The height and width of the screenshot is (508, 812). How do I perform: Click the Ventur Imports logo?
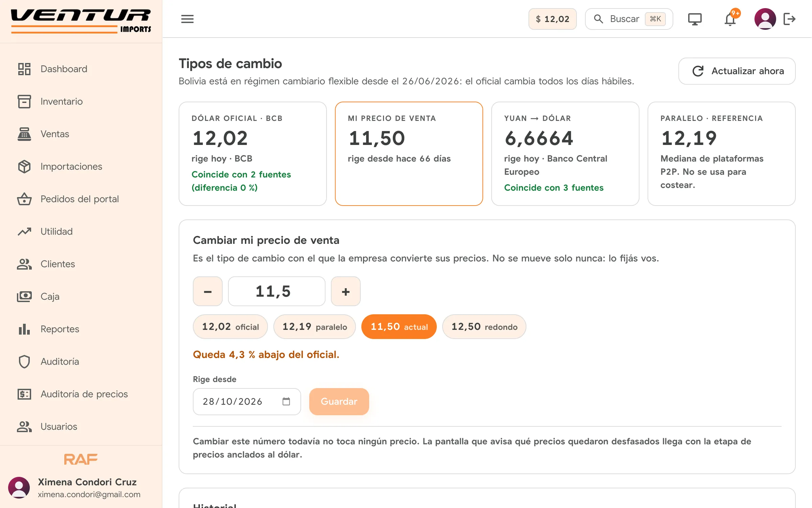click(x=81, y=21)
